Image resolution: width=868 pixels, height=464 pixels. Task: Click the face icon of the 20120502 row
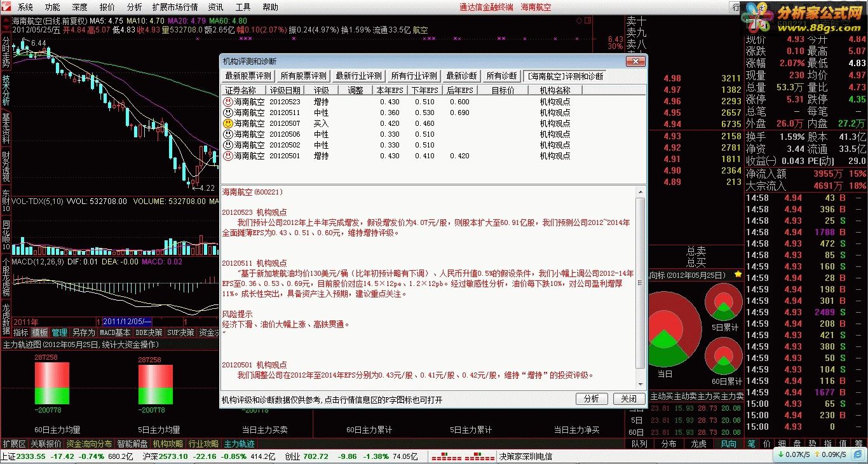point(228,145)
